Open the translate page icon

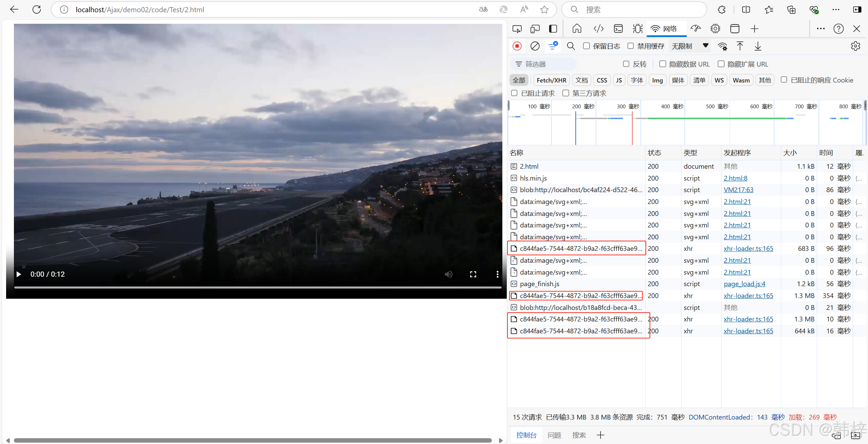click(x=483, y=10)
